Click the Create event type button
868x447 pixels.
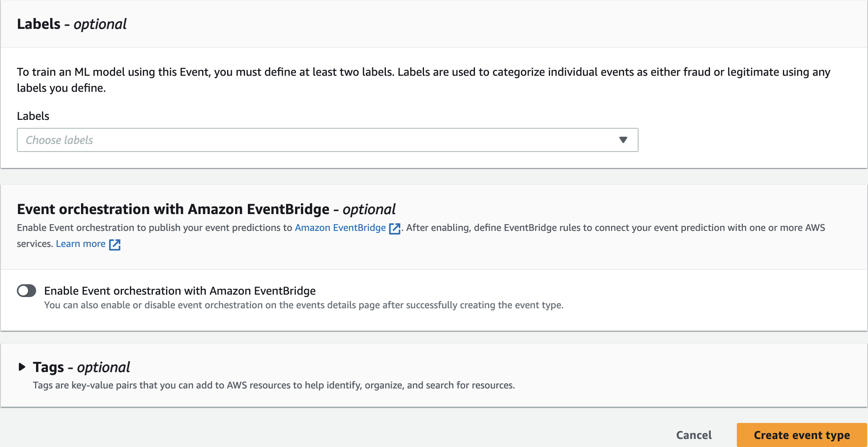801,435
